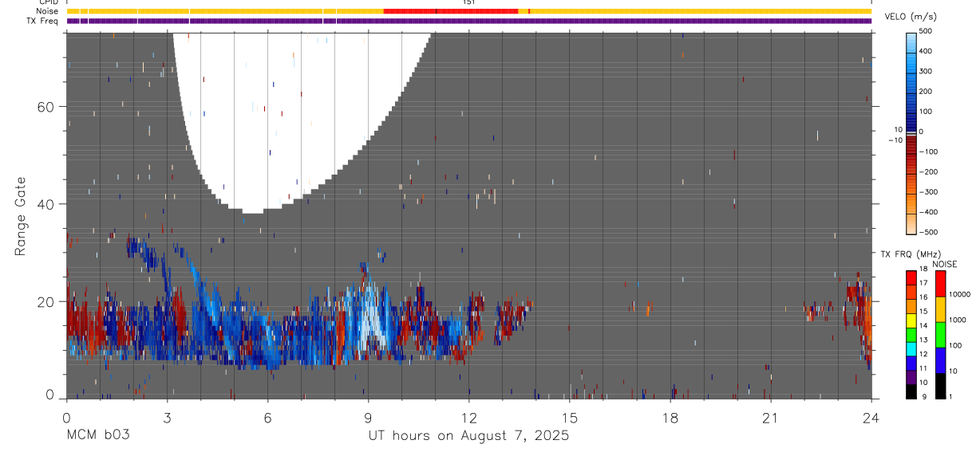Click the red segment of the top Noise bar
This screenshot has height=452, width=980.
click(x=451, y=11)
